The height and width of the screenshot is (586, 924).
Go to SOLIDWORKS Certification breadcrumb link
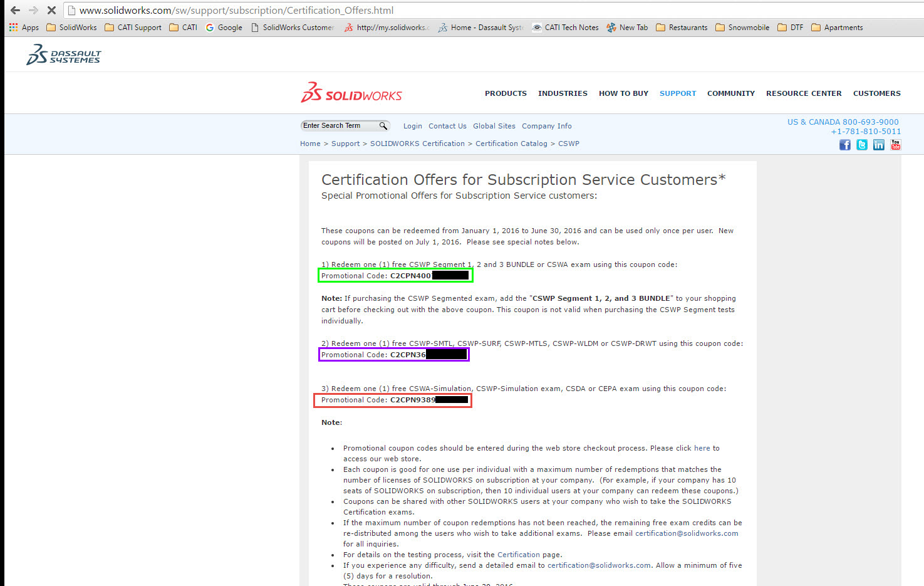(417, 144)
